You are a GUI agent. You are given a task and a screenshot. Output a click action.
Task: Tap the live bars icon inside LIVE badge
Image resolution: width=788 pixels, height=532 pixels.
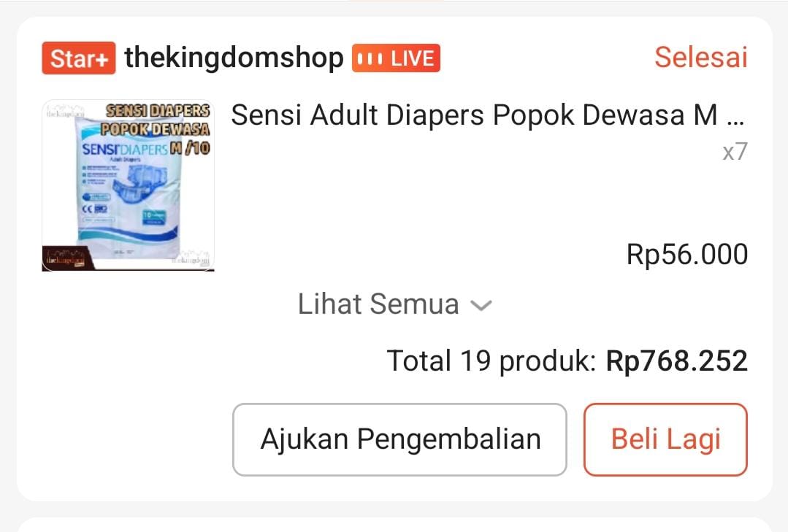[370, 59]
